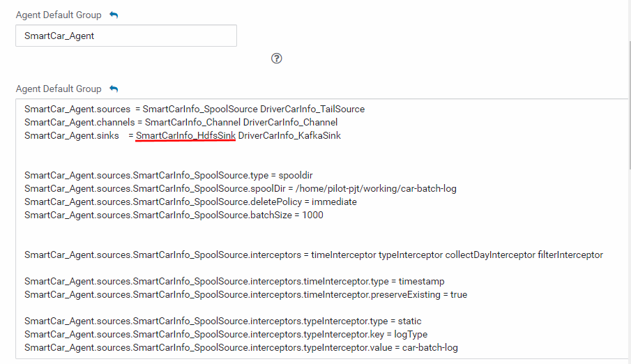
Task: Click the second Agent Default Group label
Action: 59,89
